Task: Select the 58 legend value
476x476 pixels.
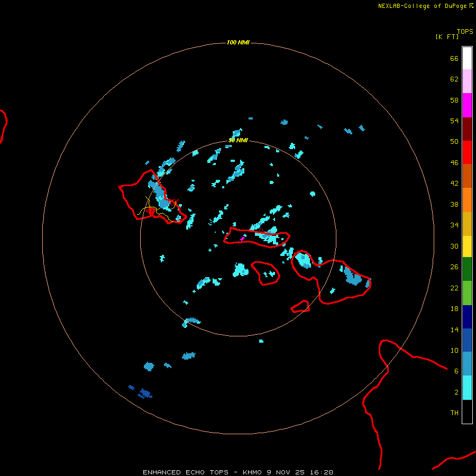Action: tap(454, 100)
